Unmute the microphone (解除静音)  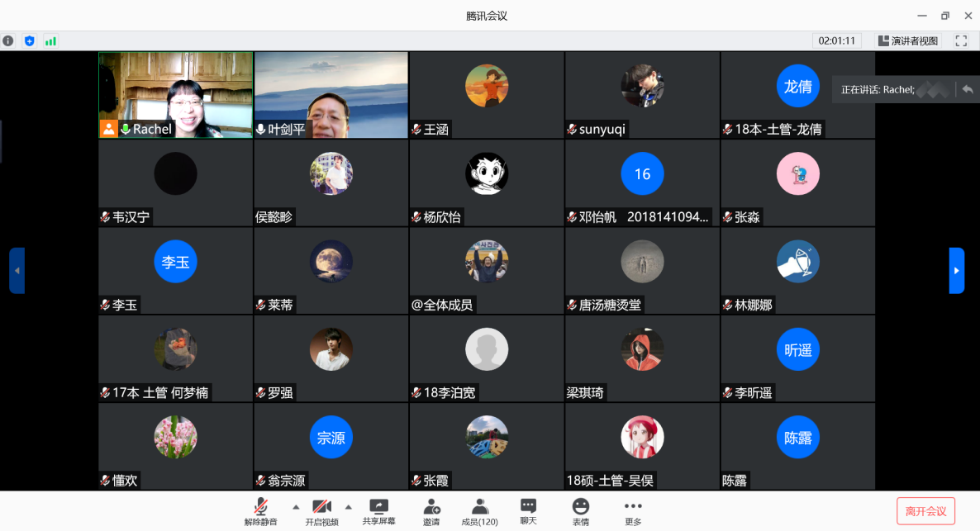coord(261,511)
